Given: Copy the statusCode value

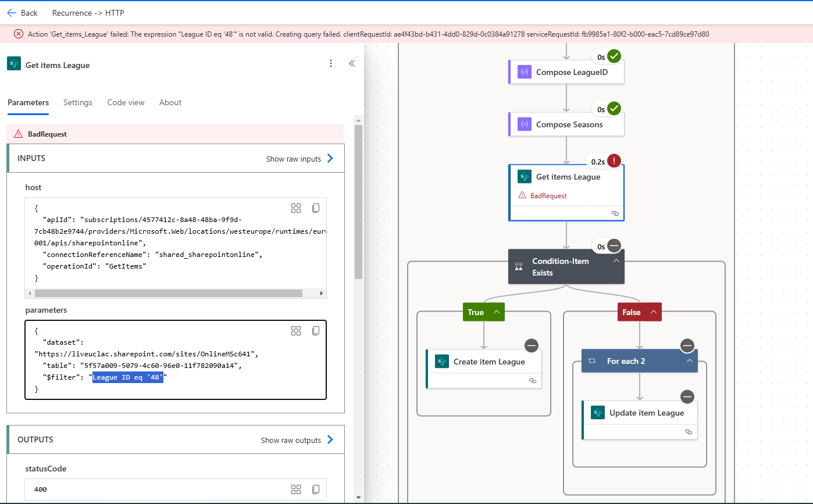Looking at the screenshot, I should coord(316,489).
